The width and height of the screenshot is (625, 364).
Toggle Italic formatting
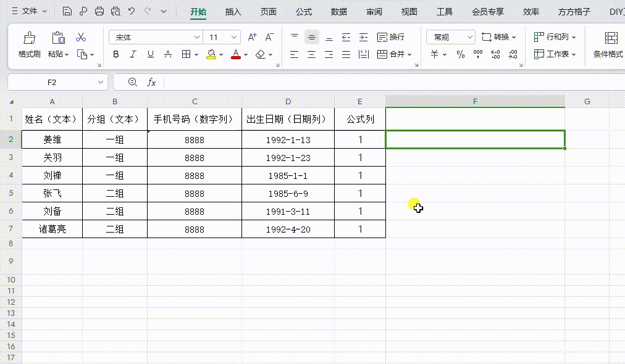tap(133, 54)
